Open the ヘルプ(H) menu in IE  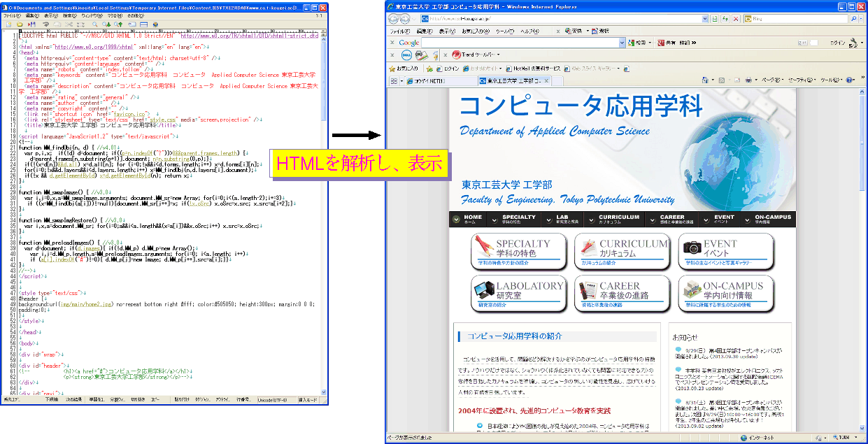(x=529, y=31)
